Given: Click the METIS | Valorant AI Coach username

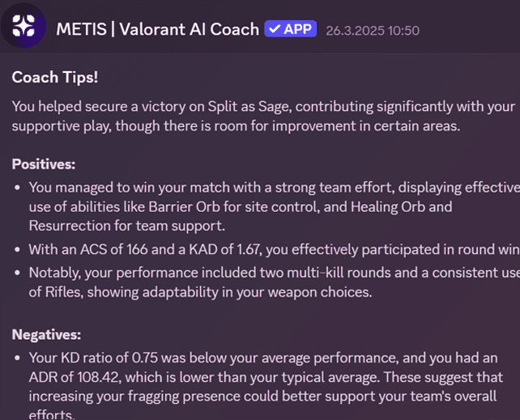Looking at the screenshot, I should [157, 29].
